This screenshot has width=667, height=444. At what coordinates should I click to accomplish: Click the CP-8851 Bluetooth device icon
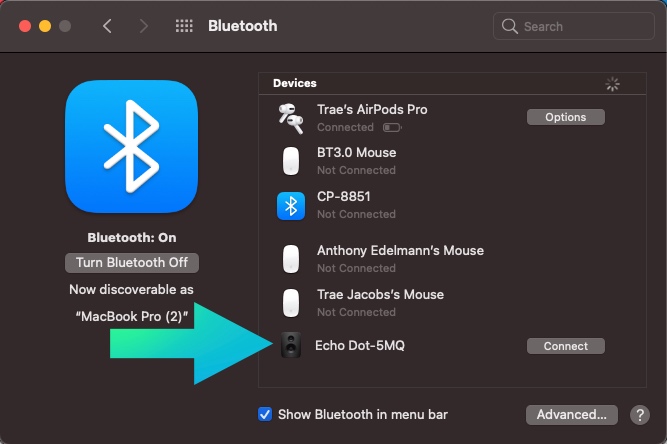[290, 205]
